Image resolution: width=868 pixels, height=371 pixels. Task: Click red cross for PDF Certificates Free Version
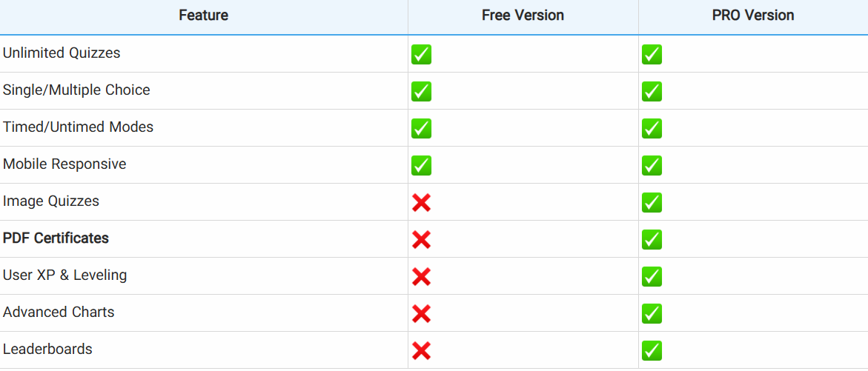[x=421, y=239]
